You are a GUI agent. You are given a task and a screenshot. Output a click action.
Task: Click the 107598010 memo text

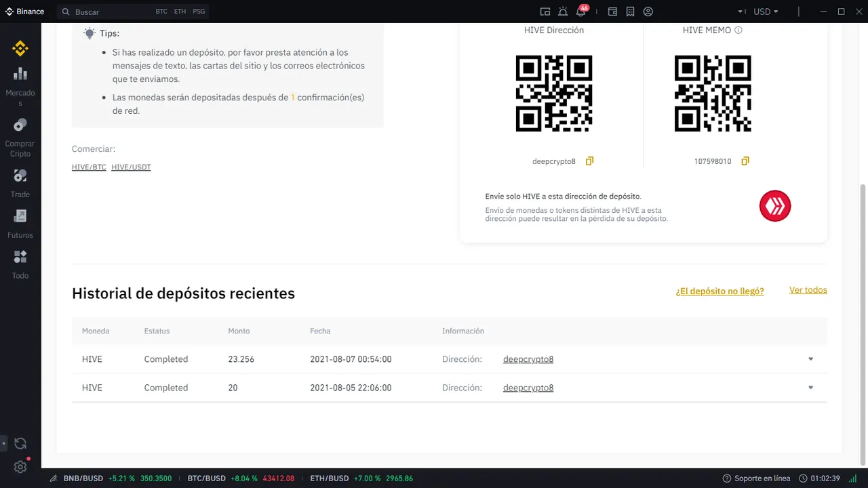(x=713, y=161)
